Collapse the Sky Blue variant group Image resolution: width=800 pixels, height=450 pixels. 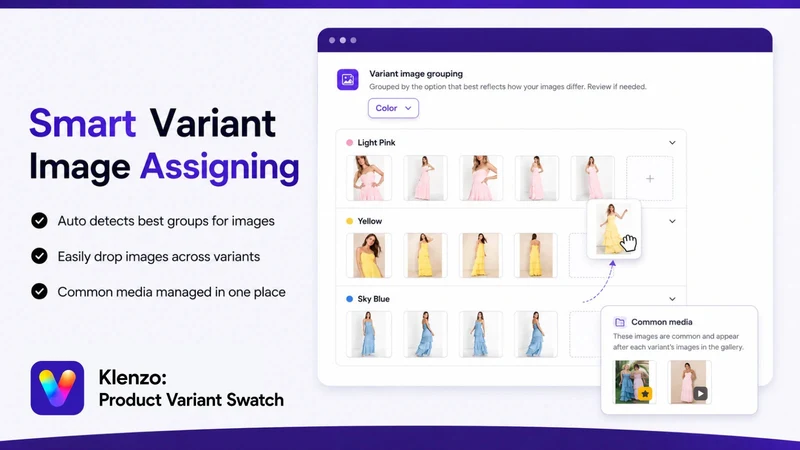(x=672, y=299)
